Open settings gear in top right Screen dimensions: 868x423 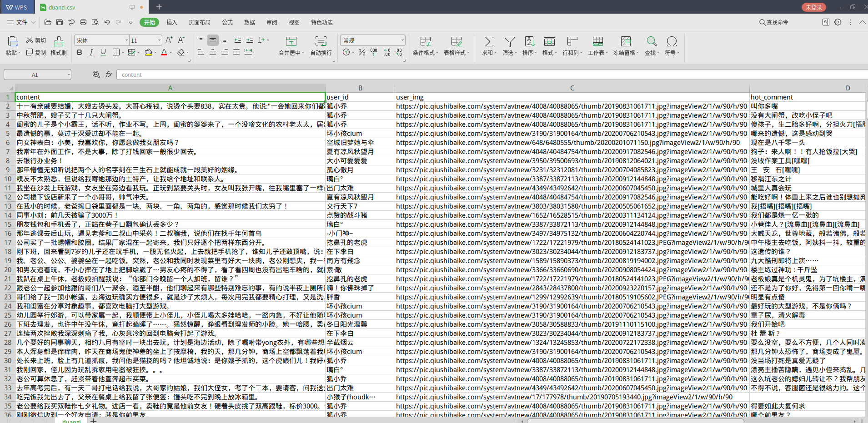click(x=838, y=22)
